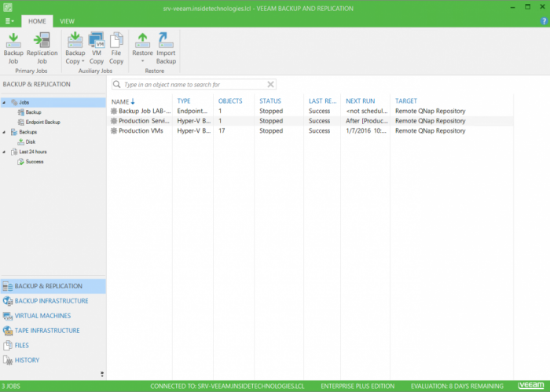This screenshot has height=392, width=550.
Task: Create a new Backup Job
Action: (13, 49)
